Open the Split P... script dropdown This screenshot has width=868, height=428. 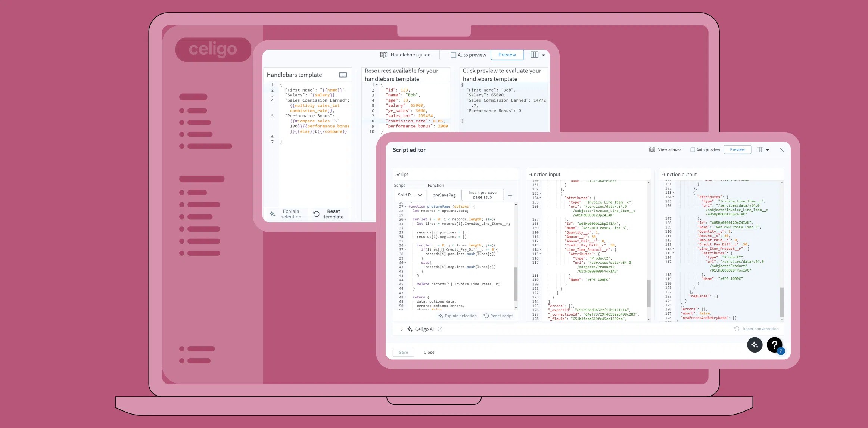pyautogui.click(x=409, y=195)
